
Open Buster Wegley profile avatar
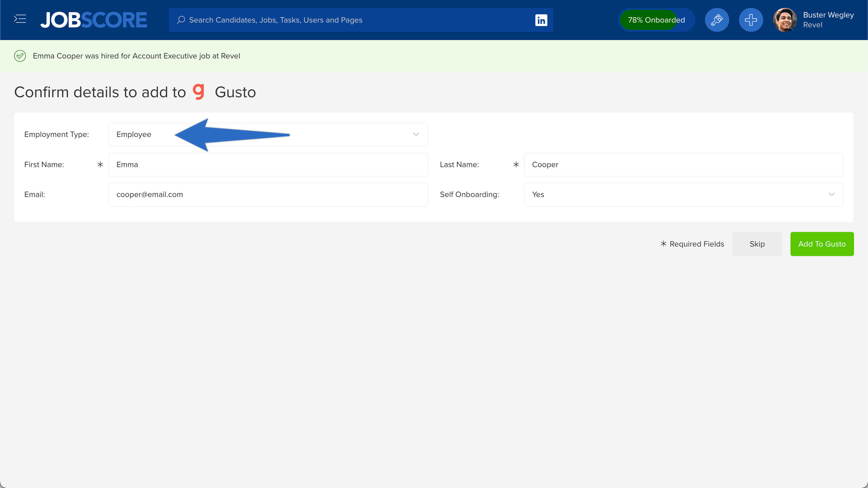[785, 20]
